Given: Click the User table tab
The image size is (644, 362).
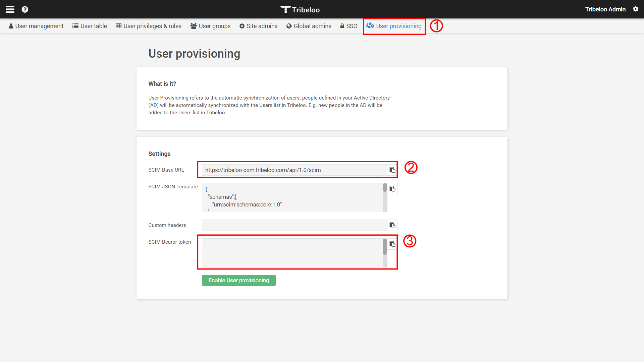Looking at the screenshot, I should (93, 26).
